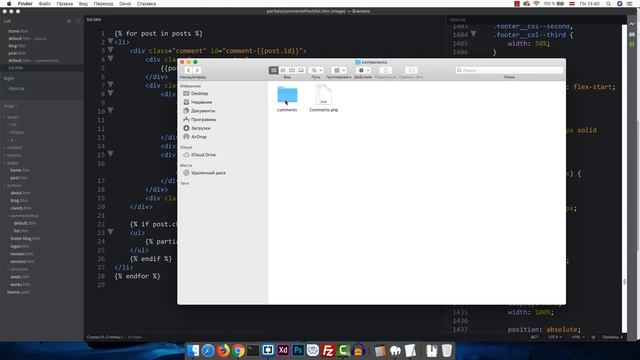Click the Brackets split view icon in working files
Image resolution: width=640 pixels, height=360 pixels.
click(78, 21)
